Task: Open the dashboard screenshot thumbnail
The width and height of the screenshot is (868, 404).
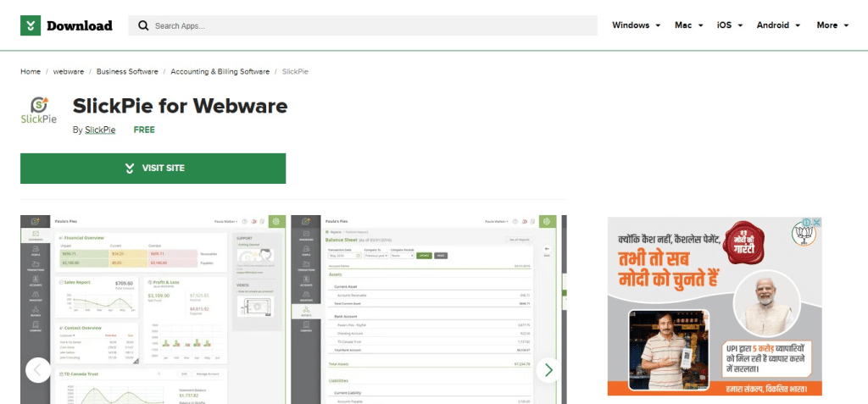Action: (x=151, y=310)
